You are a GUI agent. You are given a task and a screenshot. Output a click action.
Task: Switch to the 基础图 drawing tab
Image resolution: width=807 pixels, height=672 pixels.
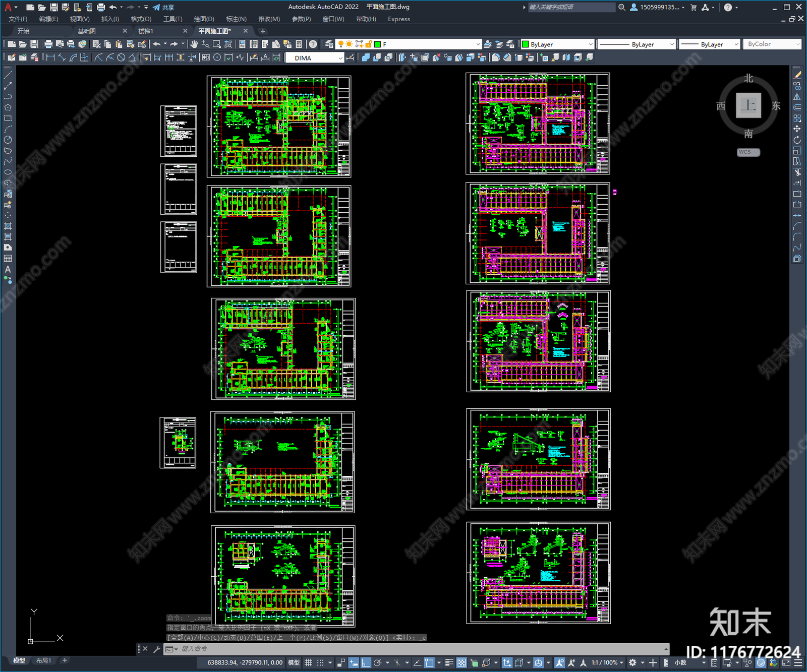click(x=87, y=31)
